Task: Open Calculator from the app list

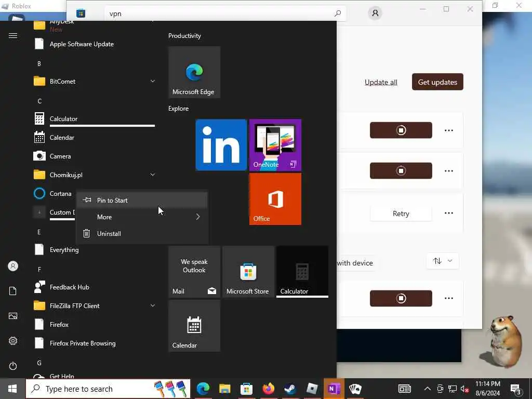Action: point(94,119)
